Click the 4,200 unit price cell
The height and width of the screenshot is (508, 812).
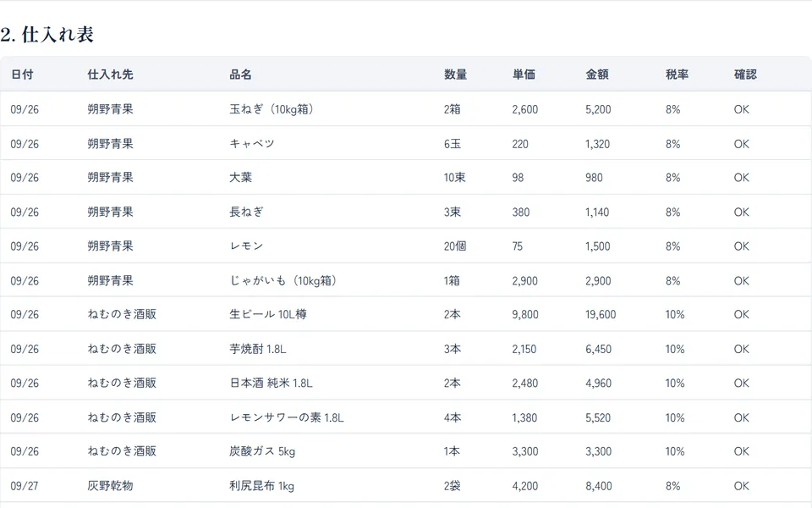coord(525,486)
